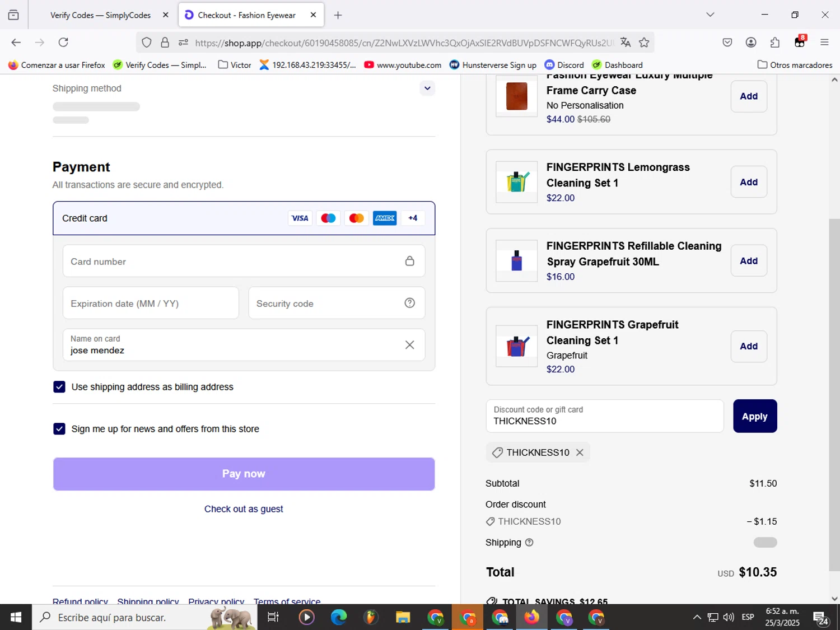Open Task View on the taskbar
The width and height of the screenshot is (840, 630).
coord(273,617)
